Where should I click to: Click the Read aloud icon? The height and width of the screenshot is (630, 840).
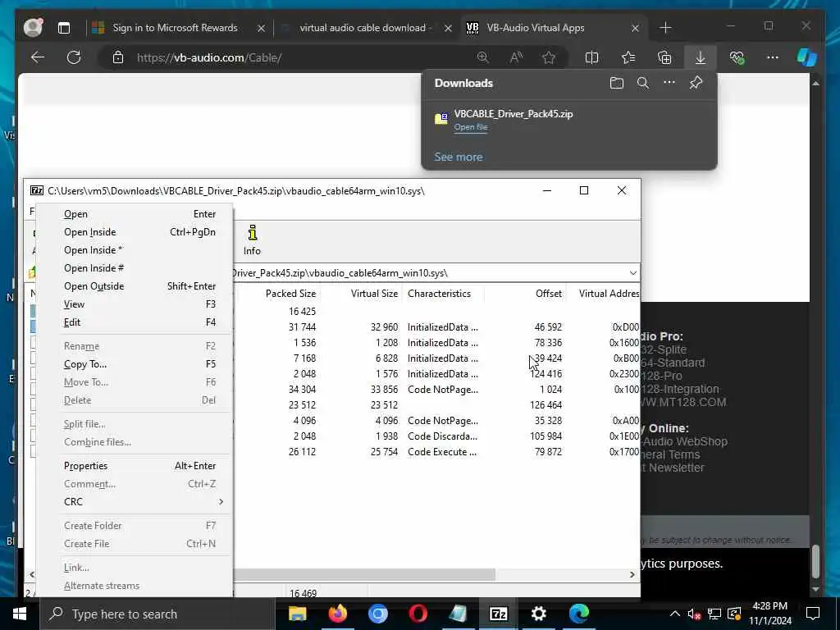[x=516, y=57]
